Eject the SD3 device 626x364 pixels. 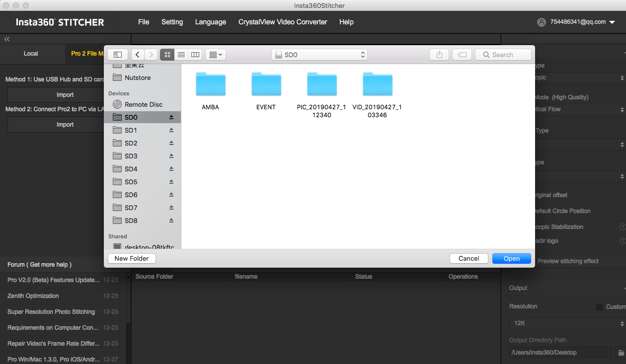coord(171,156)
